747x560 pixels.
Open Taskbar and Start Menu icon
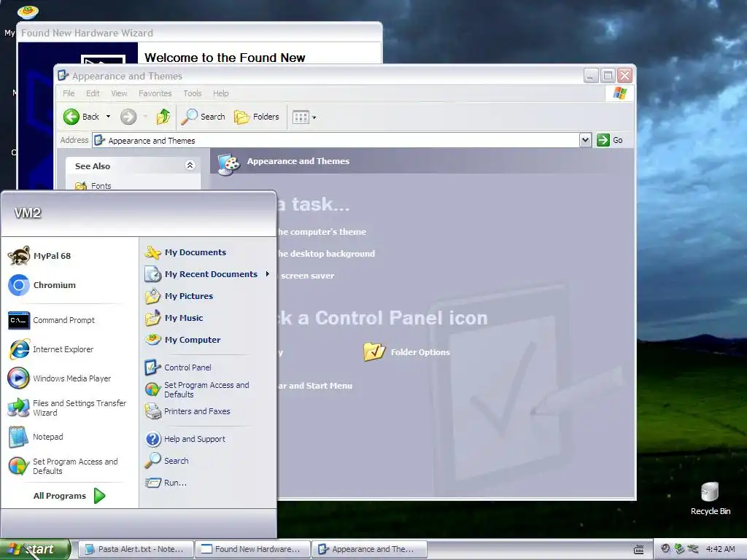(315, 386)
